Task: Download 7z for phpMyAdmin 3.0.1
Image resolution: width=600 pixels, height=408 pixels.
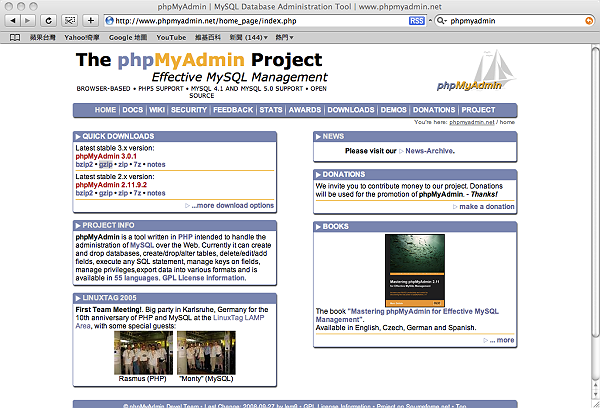Action: (137, 165)
